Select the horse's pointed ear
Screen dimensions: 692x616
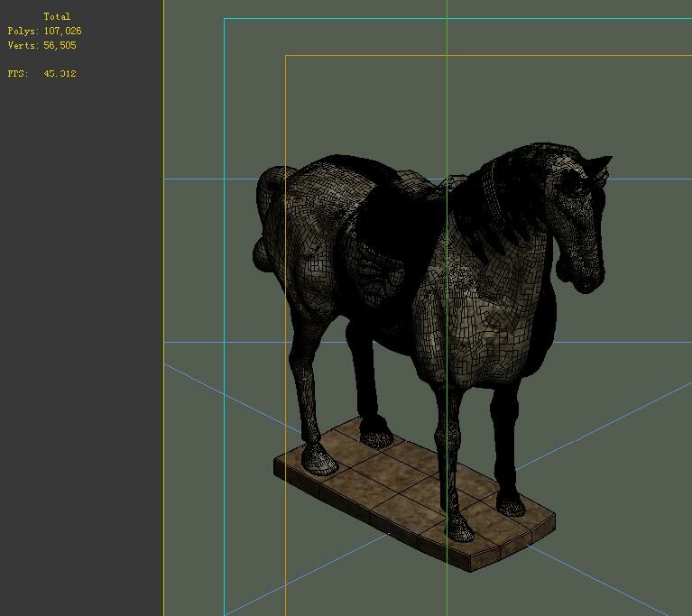click(600, 164)
